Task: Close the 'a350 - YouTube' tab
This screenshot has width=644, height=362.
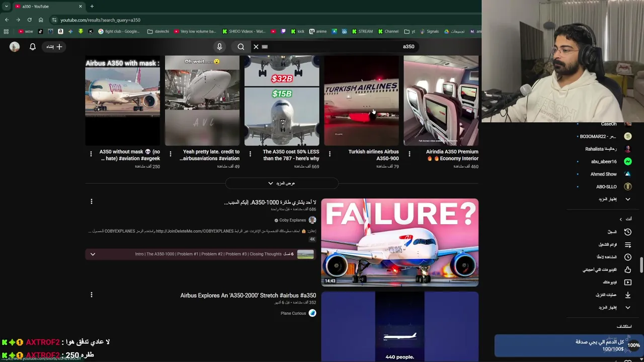Action: 80,7
